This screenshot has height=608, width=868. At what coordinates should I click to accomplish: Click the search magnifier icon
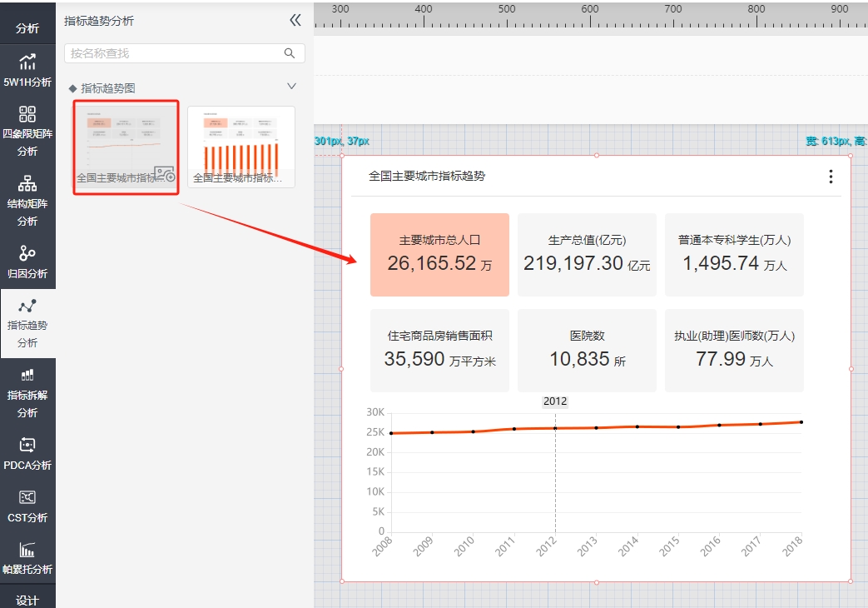[x=290, y=53]
